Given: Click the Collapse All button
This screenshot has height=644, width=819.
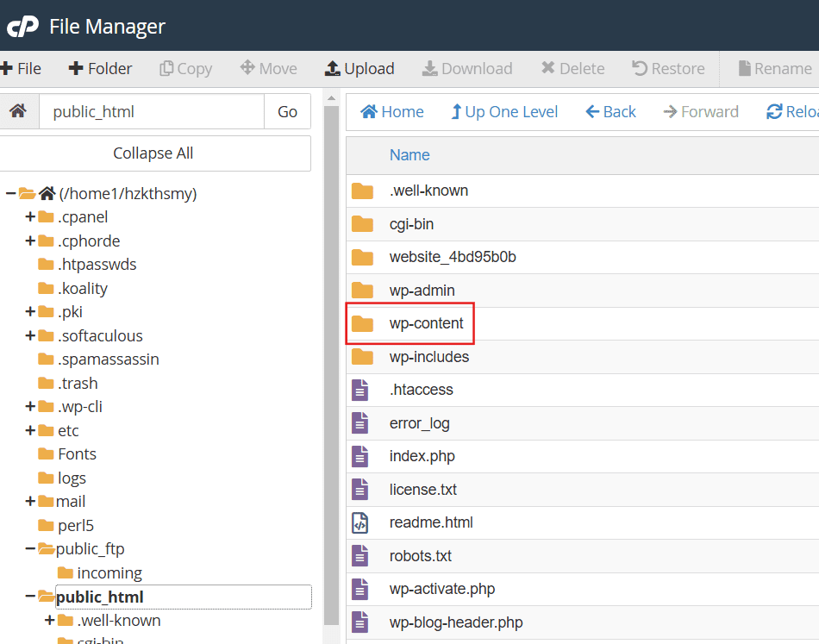Looking at the screenshot, I should click(153, 153).
